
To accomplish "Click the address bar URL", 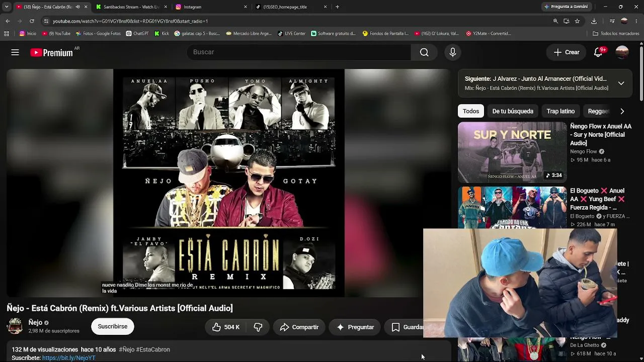I will pos(130,21).
